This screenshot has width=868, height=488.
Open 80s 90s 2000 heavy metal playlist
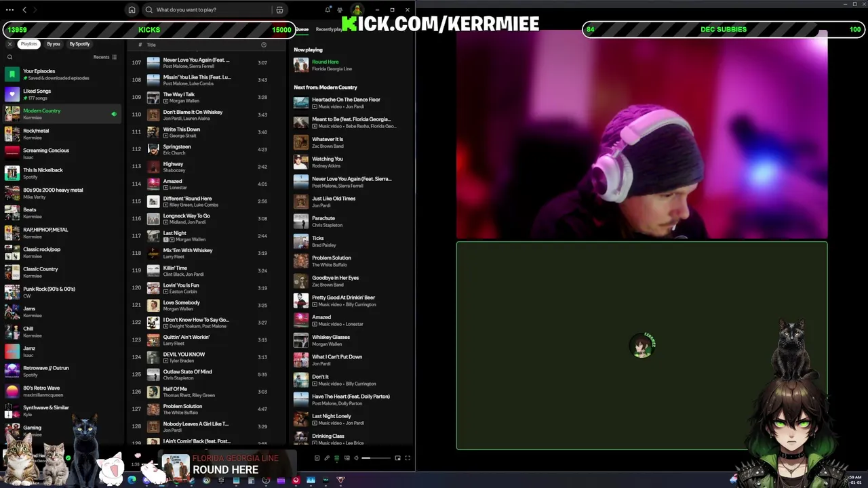coord(63,193)
